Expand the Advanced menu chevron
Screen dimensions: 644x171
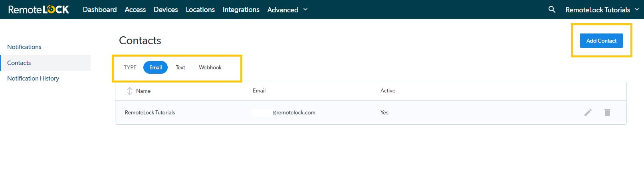point(305,10)
